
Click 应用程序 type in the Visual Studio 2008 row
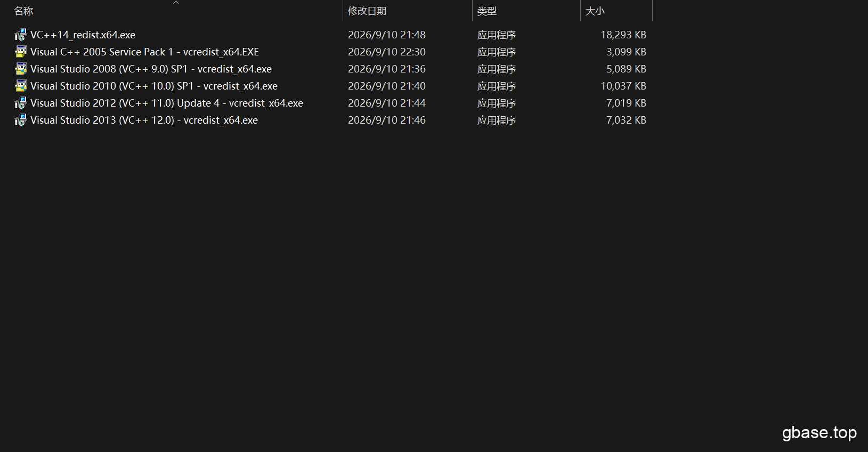(x=497, y=69)
